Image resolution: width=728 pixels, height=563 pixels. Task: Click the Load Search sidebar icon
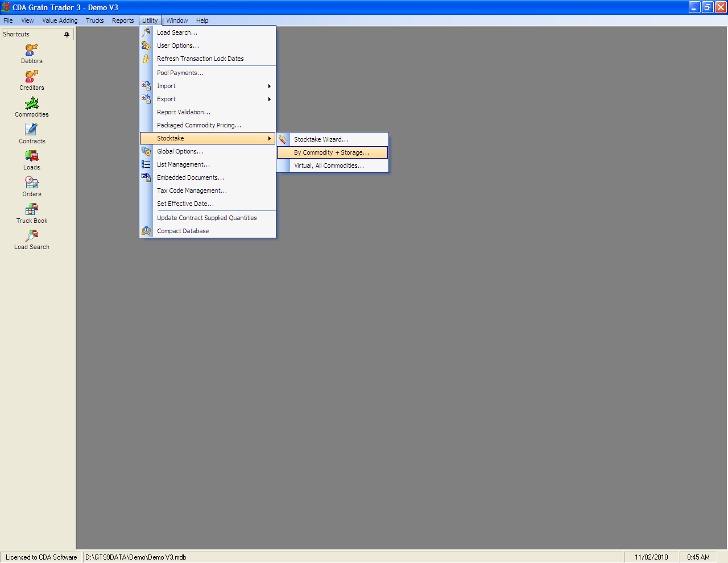32,236
